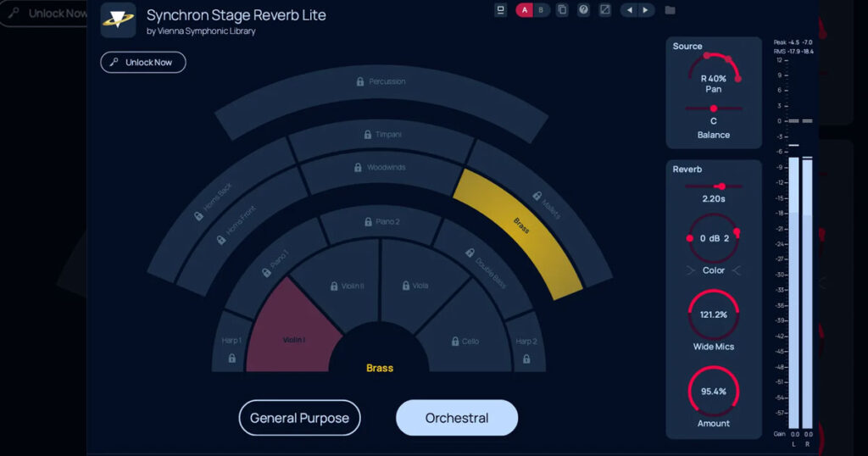Select the locked Percussion stage segment

coord(381,82)
